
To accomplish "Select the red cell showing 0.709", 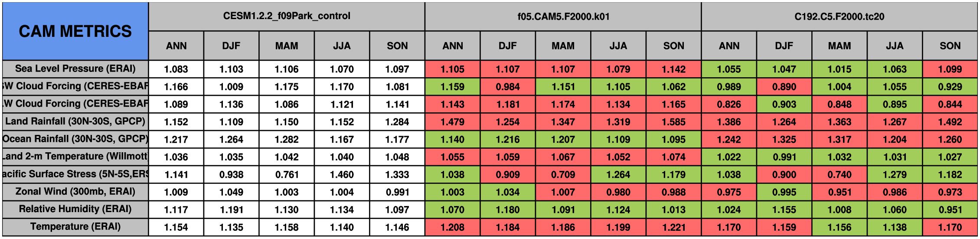I will click(x=563, y=175).
